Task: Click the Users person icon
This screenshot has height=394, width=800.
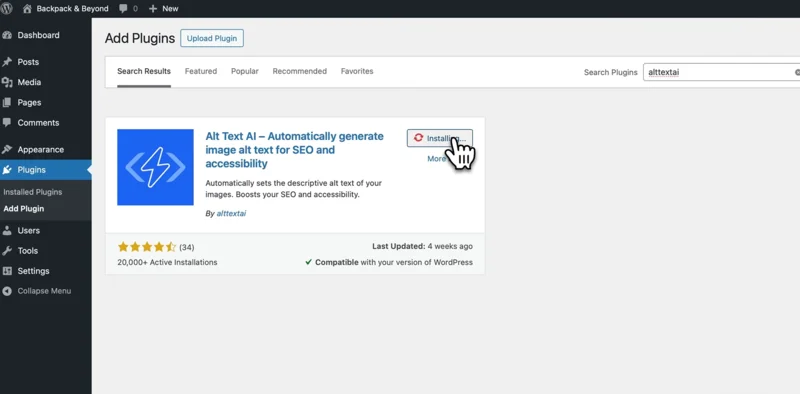Action: tap(7, 230)
